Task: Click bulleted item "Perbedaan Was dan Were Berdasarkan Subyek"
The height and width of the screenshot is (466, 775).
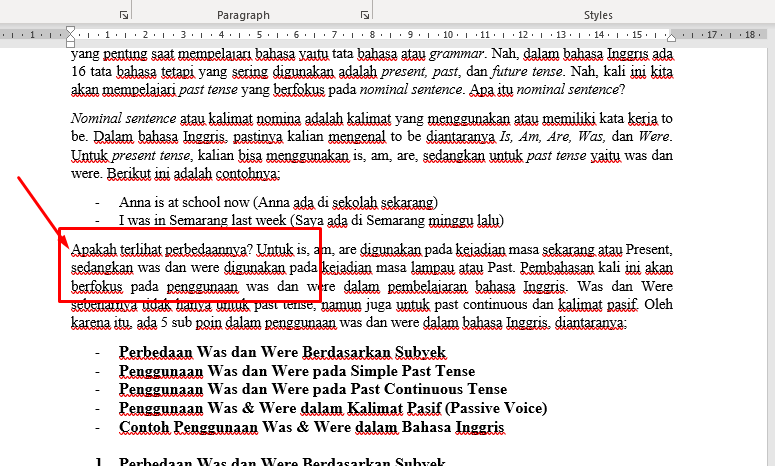Action: point(282,353)
